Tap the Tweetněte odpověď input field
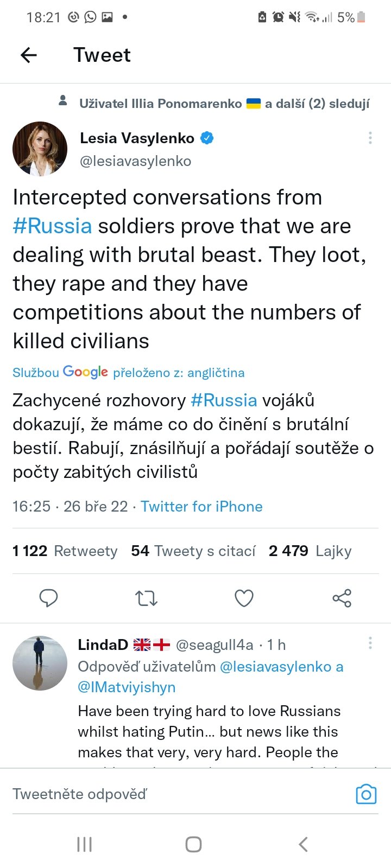 click(163, 794)
